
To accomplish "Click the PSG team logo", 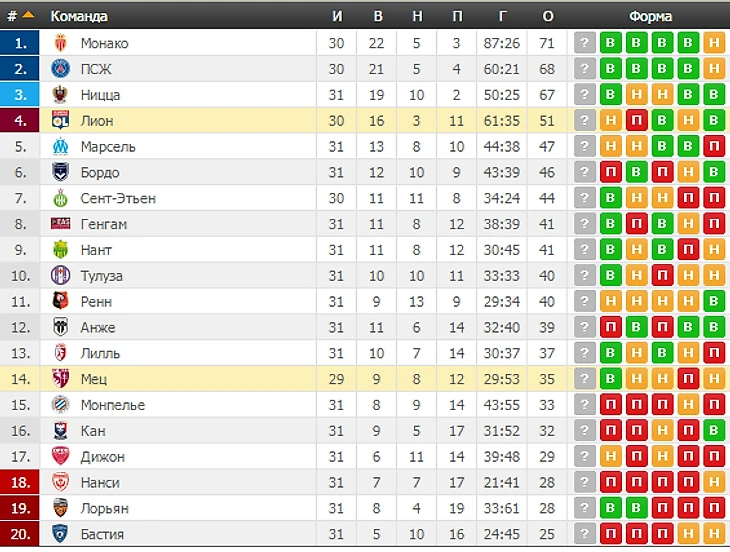I will coord(60,69).
